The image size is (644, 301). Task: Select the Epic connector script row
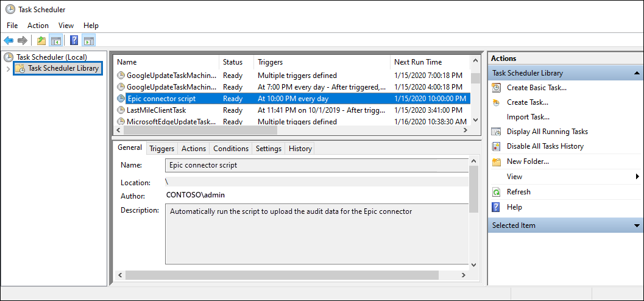(x=292, y=99)
